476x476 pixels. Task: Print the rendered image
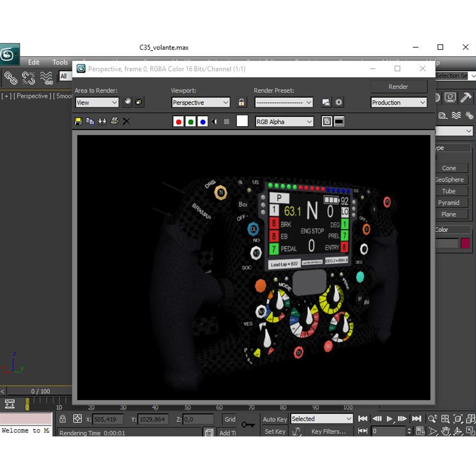coord(115,122)
